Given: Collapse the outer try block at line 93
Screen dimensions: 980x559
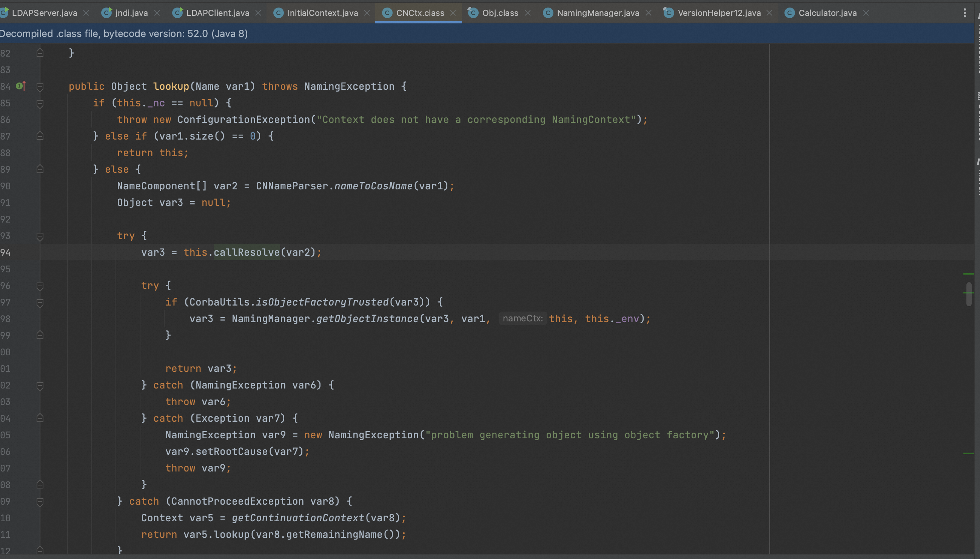Looking at the screenshot, I should point(40,236).
